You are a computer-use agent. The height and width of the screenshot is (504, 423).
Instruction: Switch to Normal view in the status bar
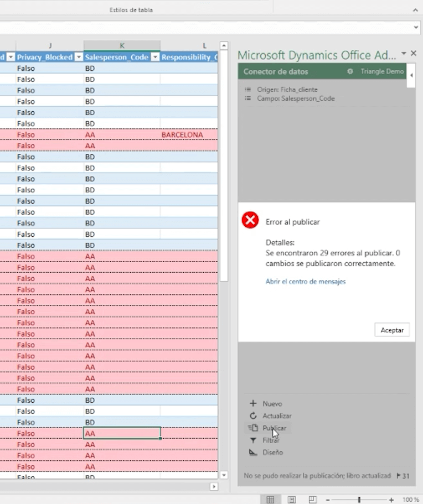click(270, 500)
